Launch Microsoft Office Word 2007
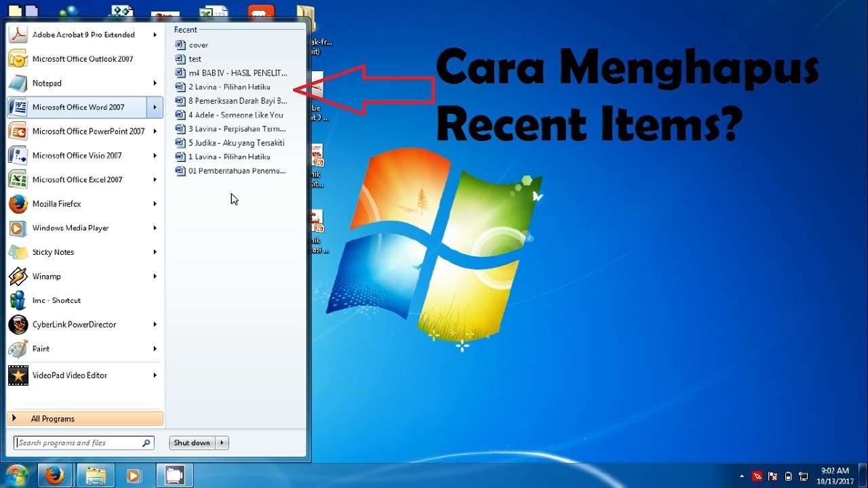Viewport: 868px width, 488px height. 77,107
